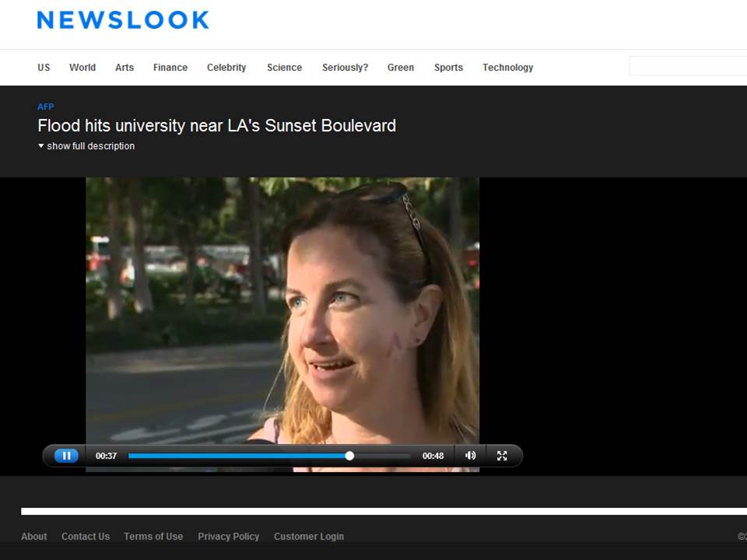This screenshot has width=747, height=560.
Task: Open the US news section
Action: pyautogui.click(x=44, y=68)
